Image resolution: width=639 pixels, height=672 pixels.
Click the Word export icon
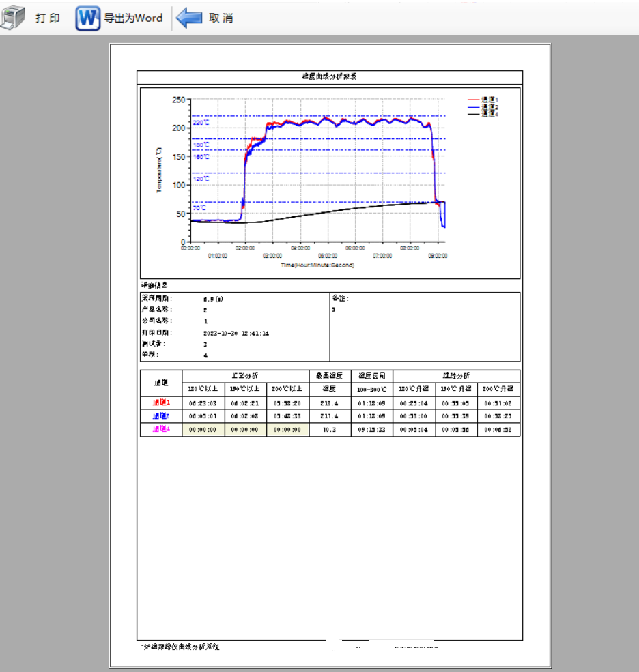click(x=87, y=18)
